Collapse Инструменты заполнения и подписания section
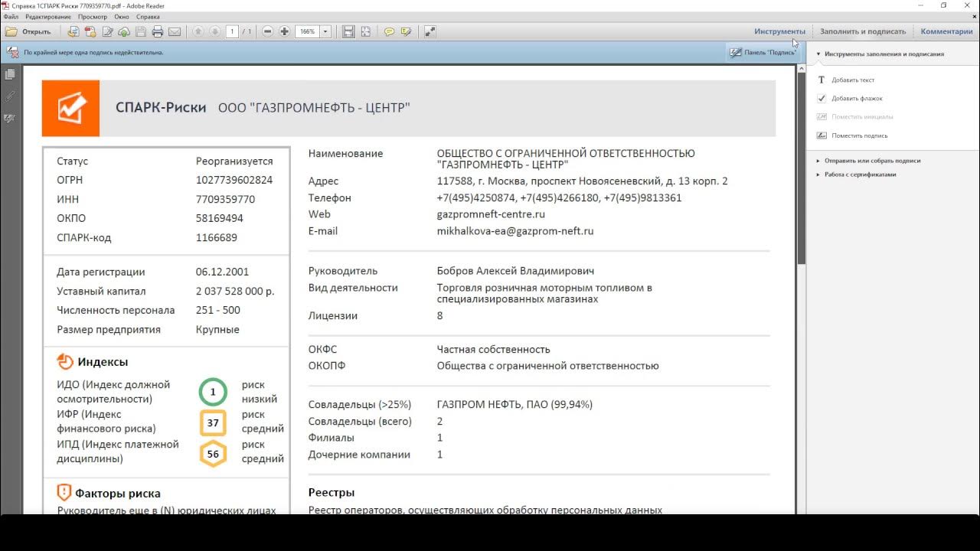The width and height of the screenshot is (980, 551). click(x=818, y=54)
